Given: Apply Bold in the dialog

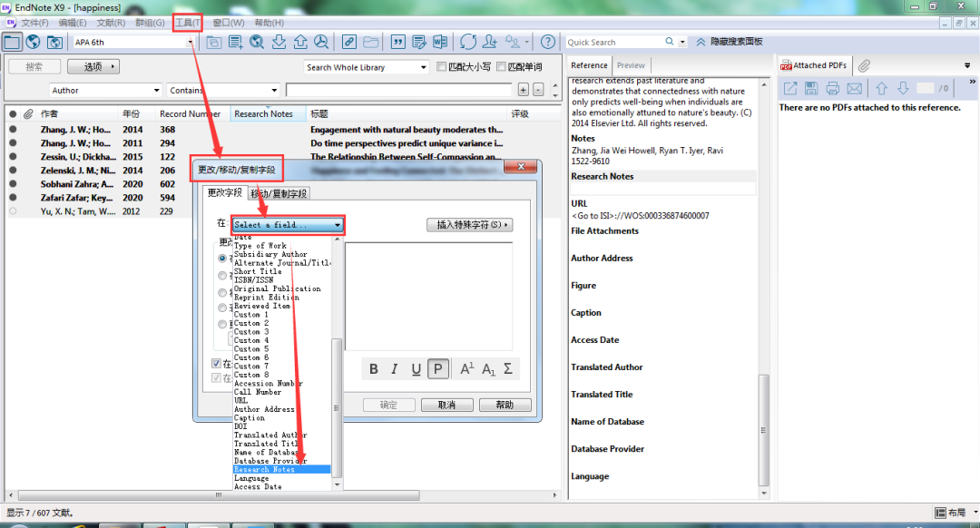Looking at the screenshot, I should pos(374,369).
